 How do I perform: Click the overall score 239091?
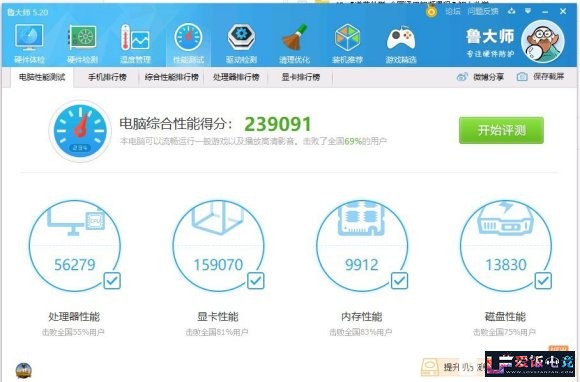tap(278, 124)
